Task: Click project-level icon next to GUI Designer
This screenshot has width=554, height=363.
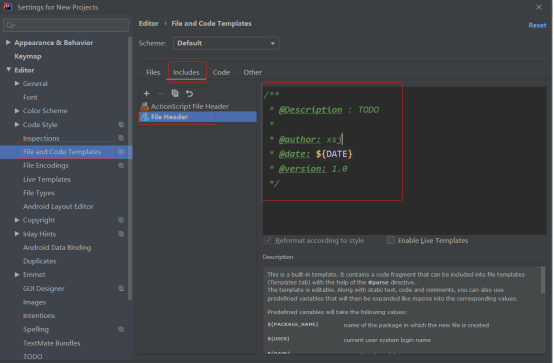Action: (x=121, y=288)
